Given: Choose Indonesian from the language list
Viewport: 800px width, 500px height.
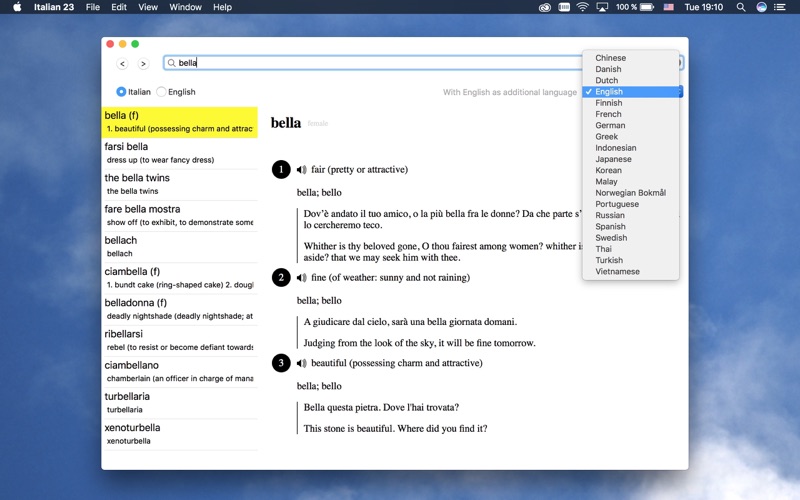Looking at the screenshot, I should tap(631, 147).
